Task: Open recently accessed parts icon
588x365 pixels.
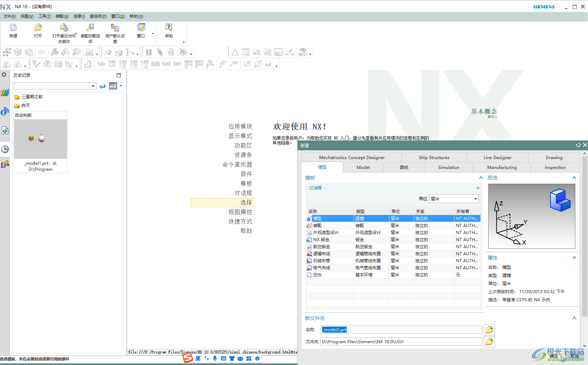Action: (x=64, y=28)
